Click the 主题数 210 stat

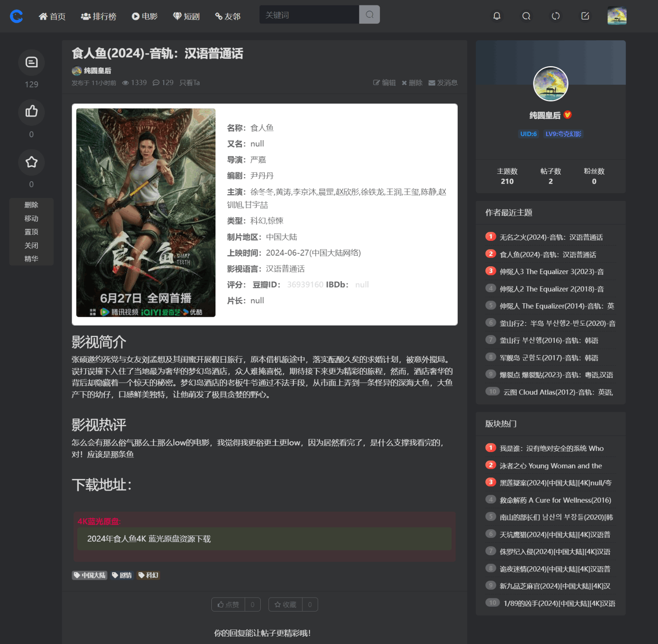tap(507, 176)
